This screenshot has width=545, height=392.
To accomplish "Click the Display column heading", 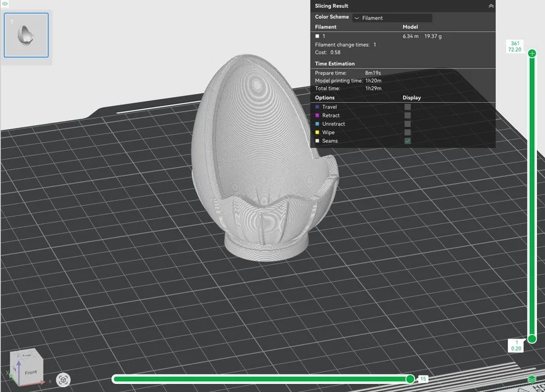I will [411, 98].
